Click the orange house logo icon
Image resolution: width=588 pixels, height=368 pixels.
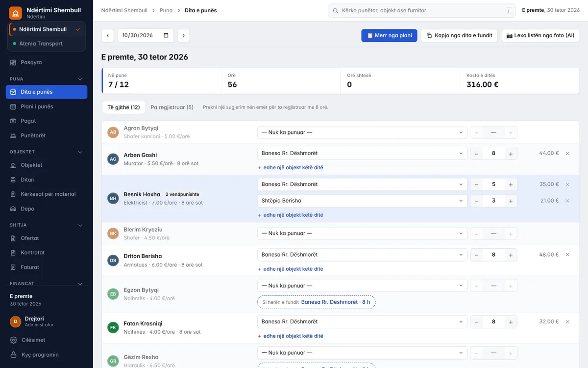[16, 13]
